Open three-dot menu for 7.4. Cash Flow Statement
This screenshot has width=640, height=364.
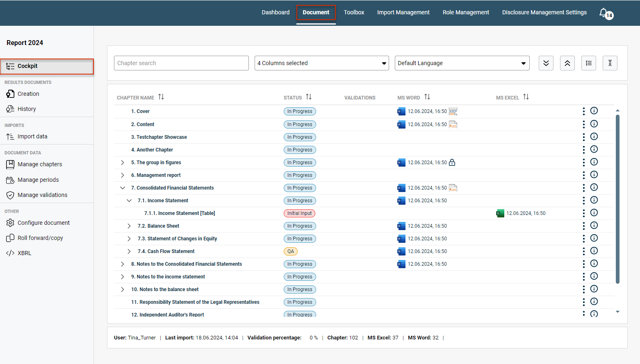point(584,251)
